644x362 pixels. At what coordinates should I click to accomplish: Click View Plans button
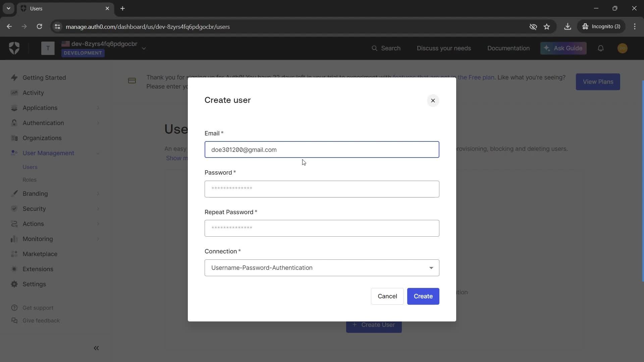pos(598,82)
